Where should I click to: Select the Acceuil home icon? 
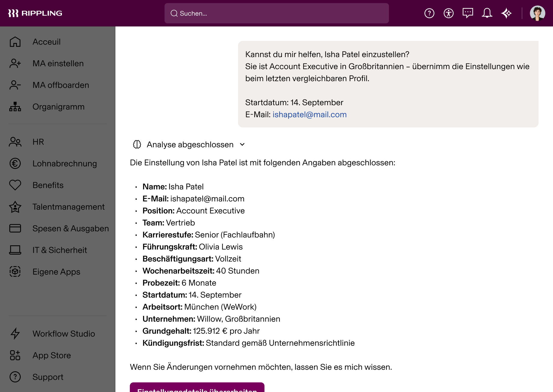pos(15,42)
